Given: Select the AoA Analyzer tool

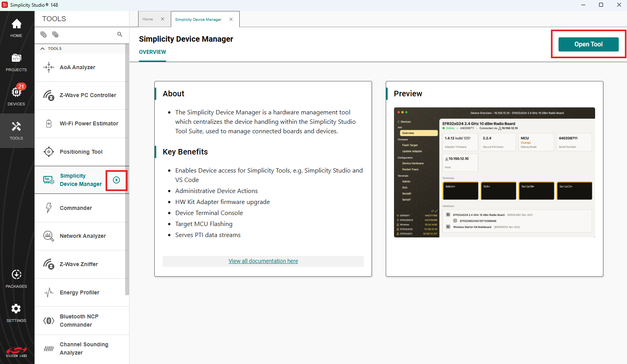Looking at the screenshot, I should (78, 68).
